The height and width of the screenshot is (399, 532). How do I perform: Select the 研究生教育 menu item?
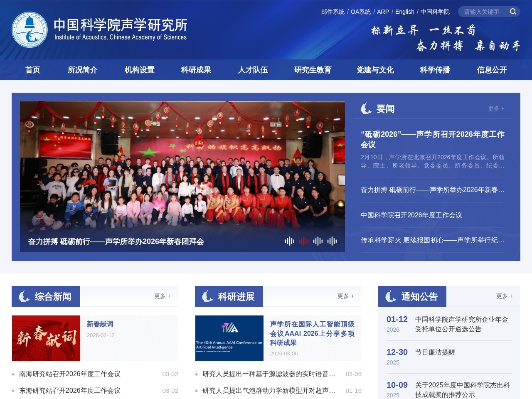(x=313, y=70)
